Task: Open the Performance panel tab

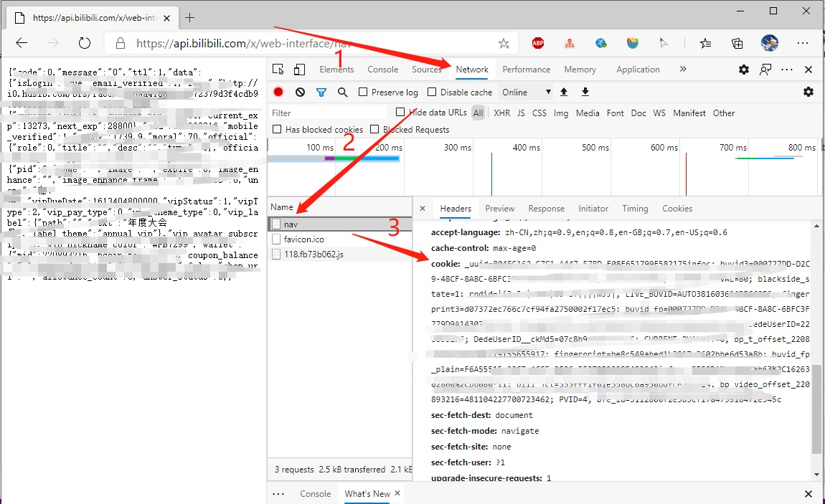Action: [526, 70]
